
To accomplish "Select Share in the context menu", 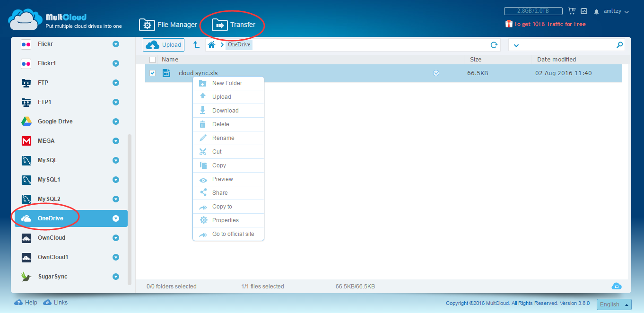I will pyautogui.click(x=228, y=193).
